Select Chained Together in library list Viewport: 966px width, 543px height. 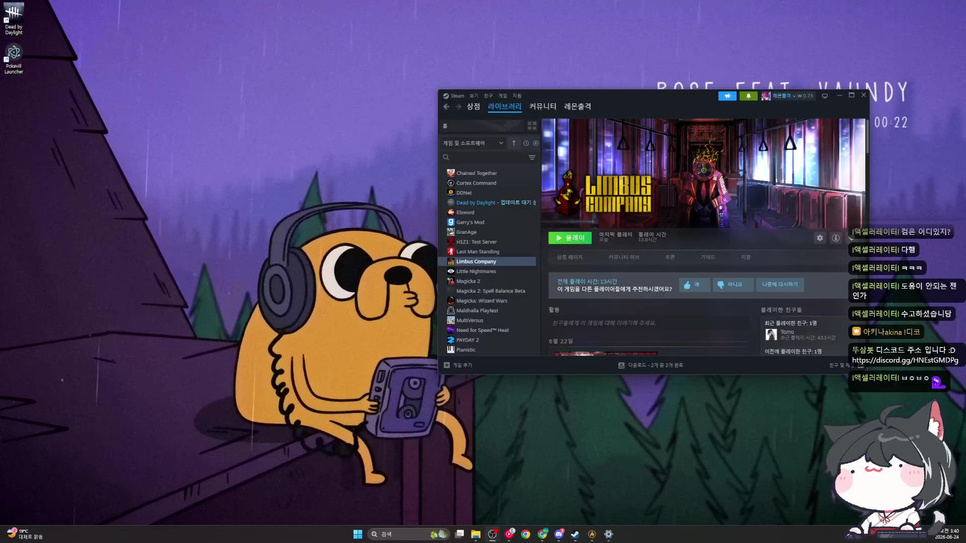pyautogui.click(x=491, y=173)
